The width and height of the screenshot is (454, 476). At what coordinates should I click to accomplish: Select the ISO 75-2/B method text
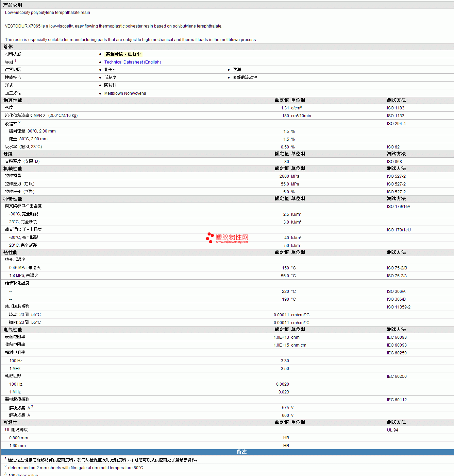click(x=397, y=268)
